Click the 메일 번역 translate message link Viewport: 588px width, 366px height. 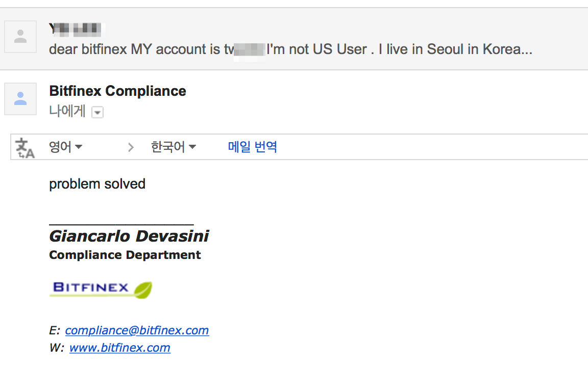252,147
